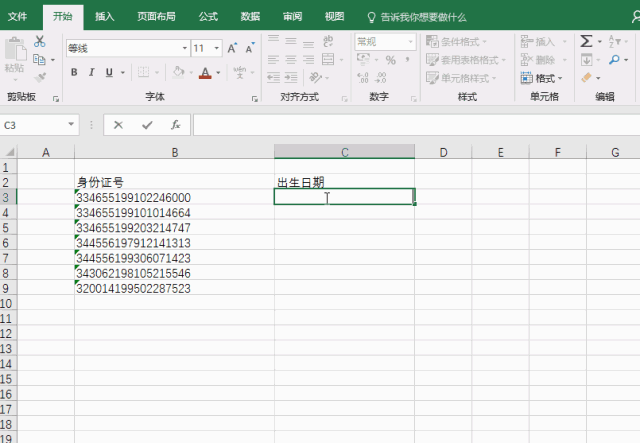Click the 格式 button in cells group
Screen dimensions: 640x443
pos(544,78)
